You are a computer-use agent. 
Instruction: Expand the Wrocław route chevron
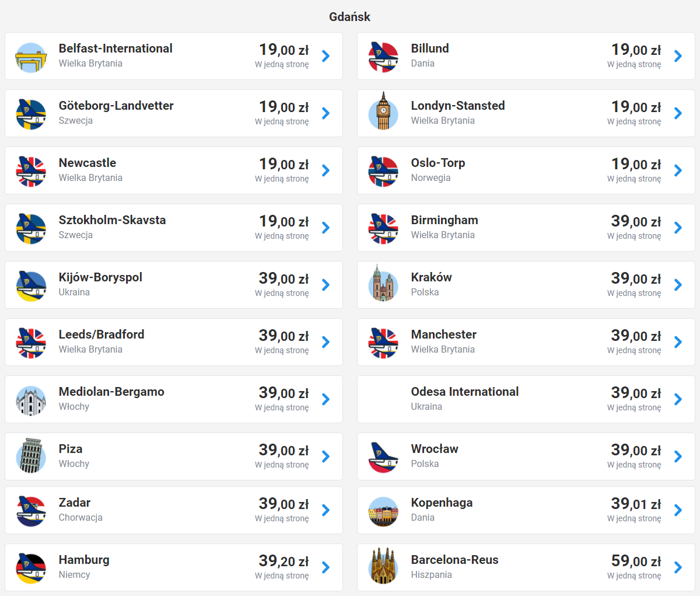pos(678,456)
